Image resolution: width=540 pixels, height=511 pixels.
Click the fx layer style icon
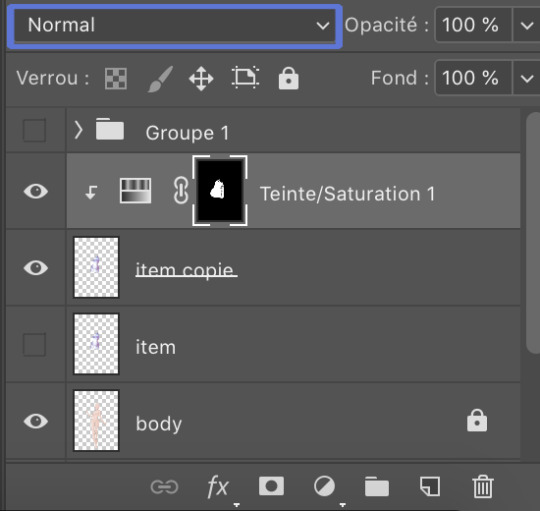218,487
